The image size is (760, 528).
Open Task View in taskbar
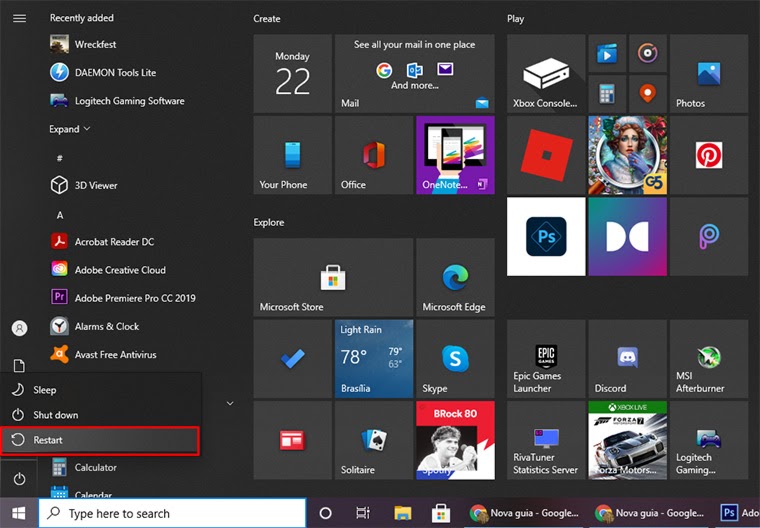click(x=363, y=513)
